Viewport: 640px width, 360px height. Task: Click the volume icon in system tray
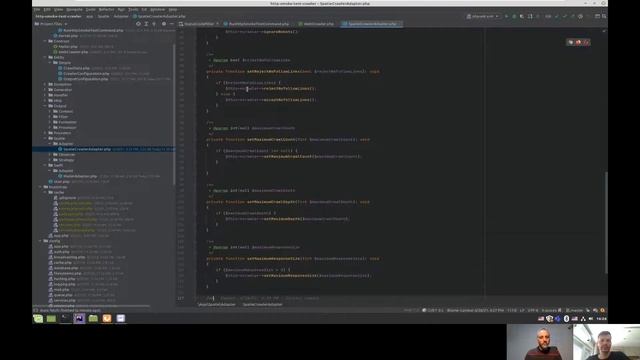pyautogui.click(x=591, y=318)
